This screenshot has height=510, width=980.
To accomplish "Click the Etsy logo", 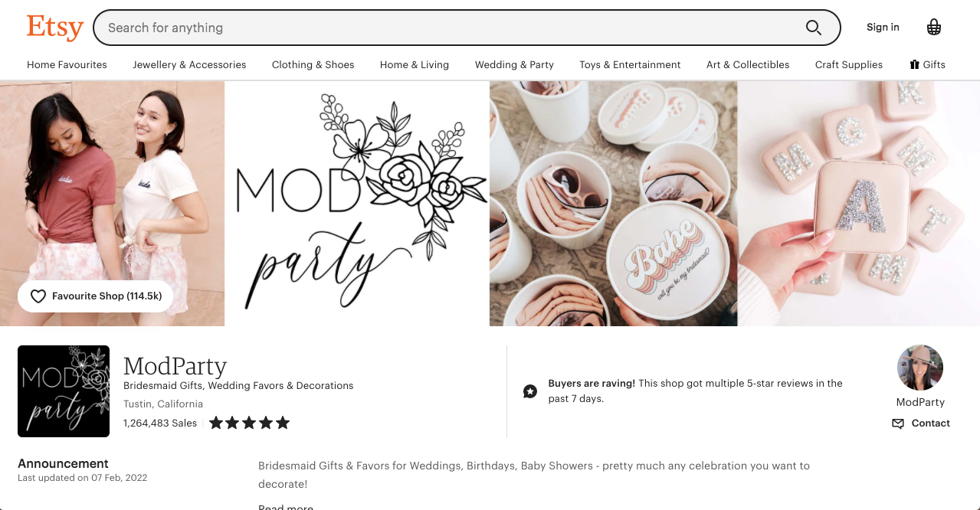I will pos(55,28).
